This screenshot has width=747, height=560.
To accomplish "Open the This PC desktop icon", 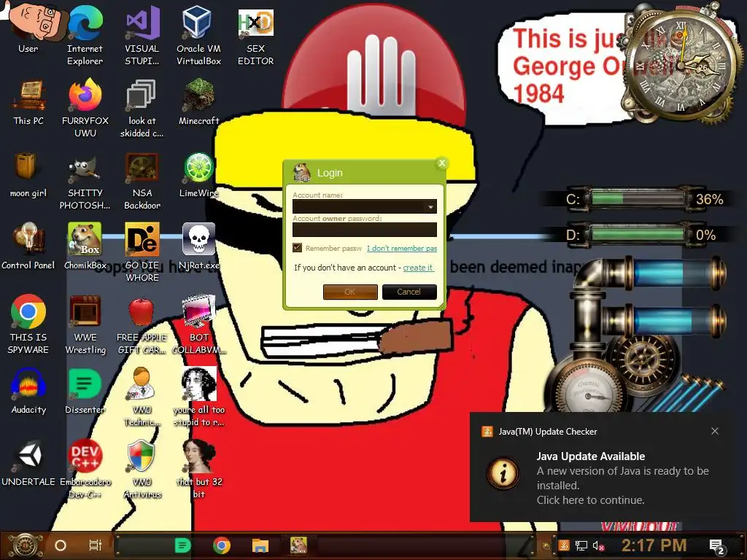I will (28, 102).
